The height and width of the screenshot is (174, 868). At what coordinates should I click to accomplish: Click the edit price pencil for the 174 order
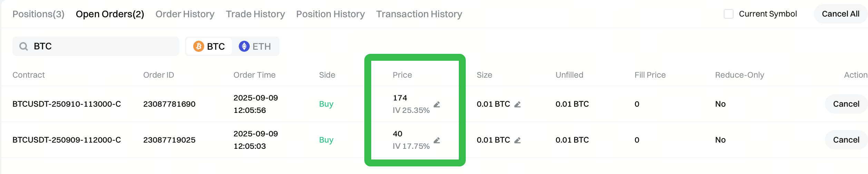pos(437,104)
